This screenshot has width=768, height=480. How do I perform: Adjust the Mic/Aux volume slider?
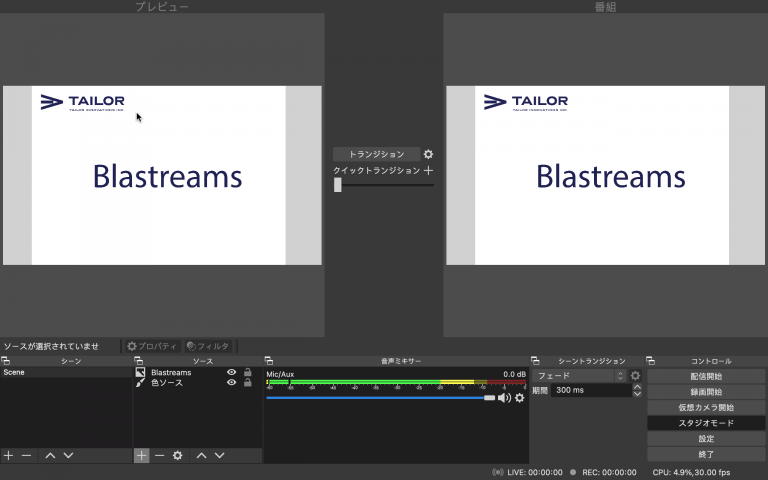pos(381,398)
